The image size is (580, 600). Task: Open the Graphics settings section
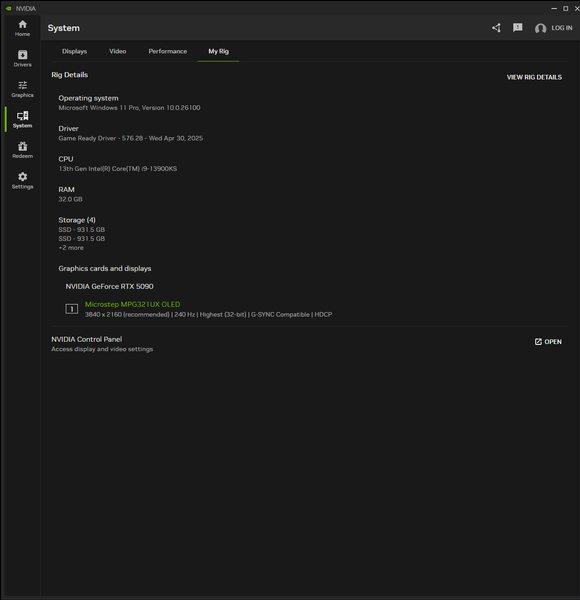(x=22, y=89)
